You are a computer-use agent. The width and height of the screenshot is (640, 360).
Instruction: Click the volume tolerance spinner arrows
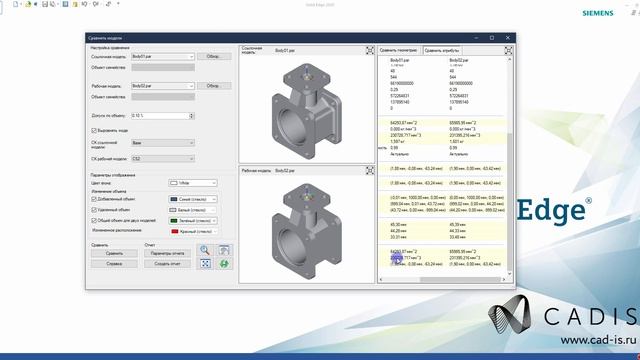[x=192, y=116]
